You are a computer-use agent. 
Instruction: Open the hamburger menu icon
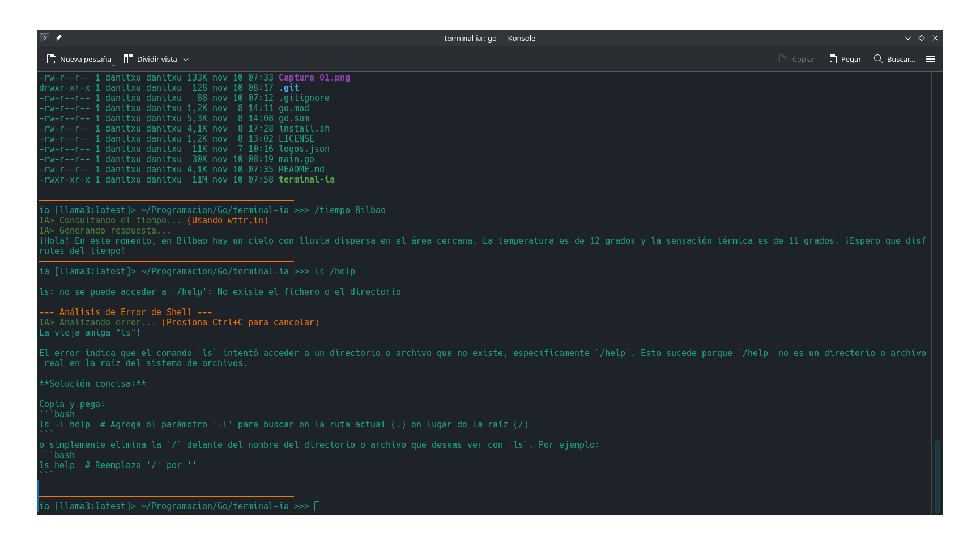click(x=931, y=59)
